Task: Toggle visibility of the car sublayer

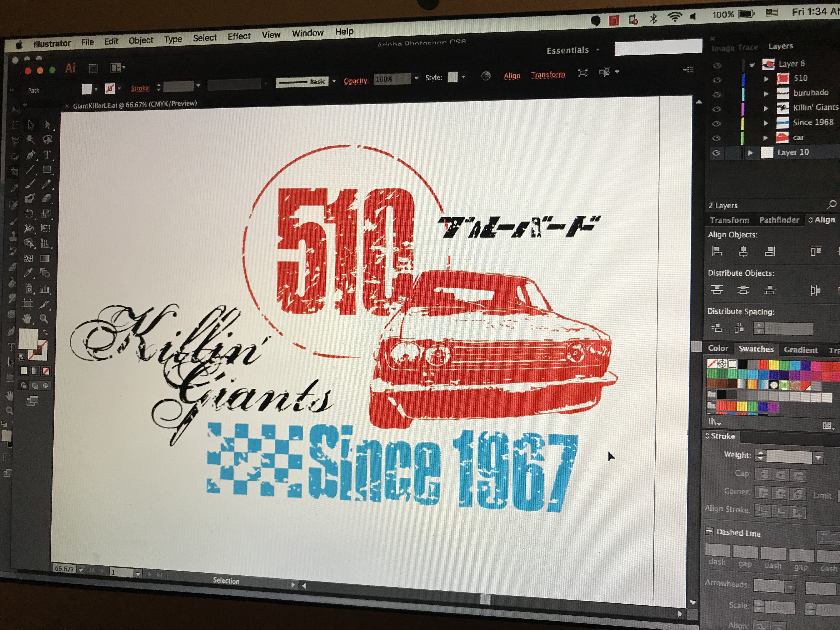Action: (716, 138)
